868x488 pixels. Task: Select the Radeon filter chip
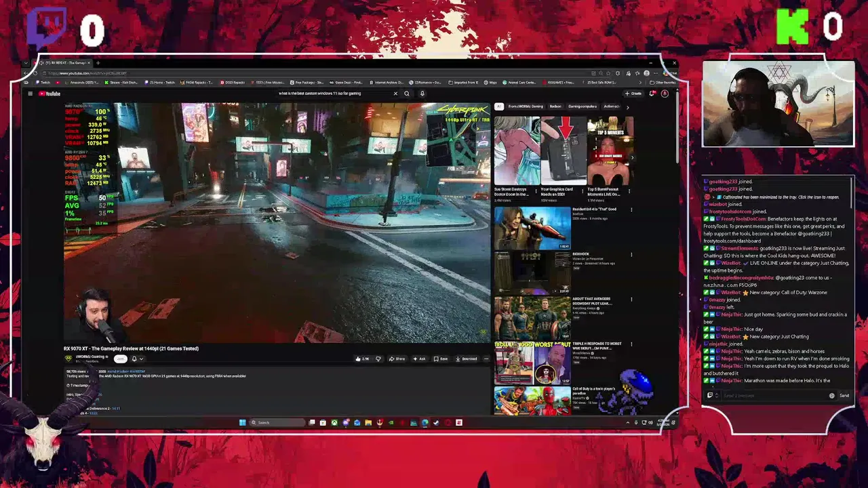coord(555,106)
